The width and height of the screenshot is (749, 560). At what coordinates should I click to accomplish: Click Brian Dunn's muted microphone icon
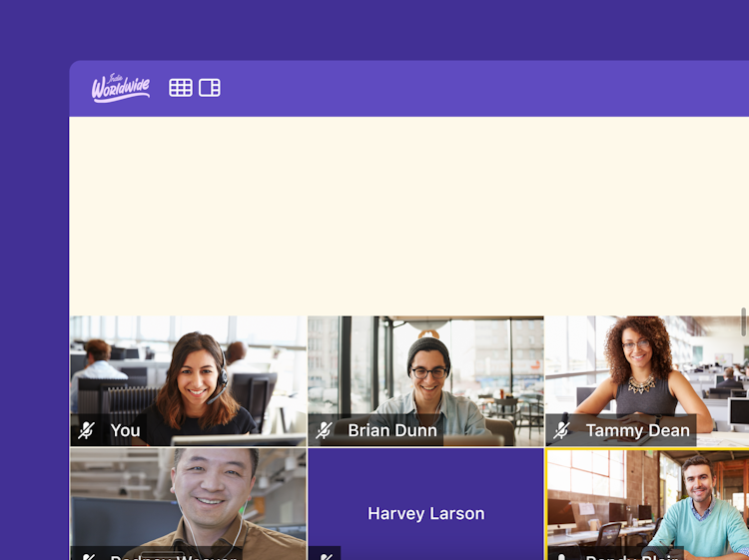tap(324, 430)
